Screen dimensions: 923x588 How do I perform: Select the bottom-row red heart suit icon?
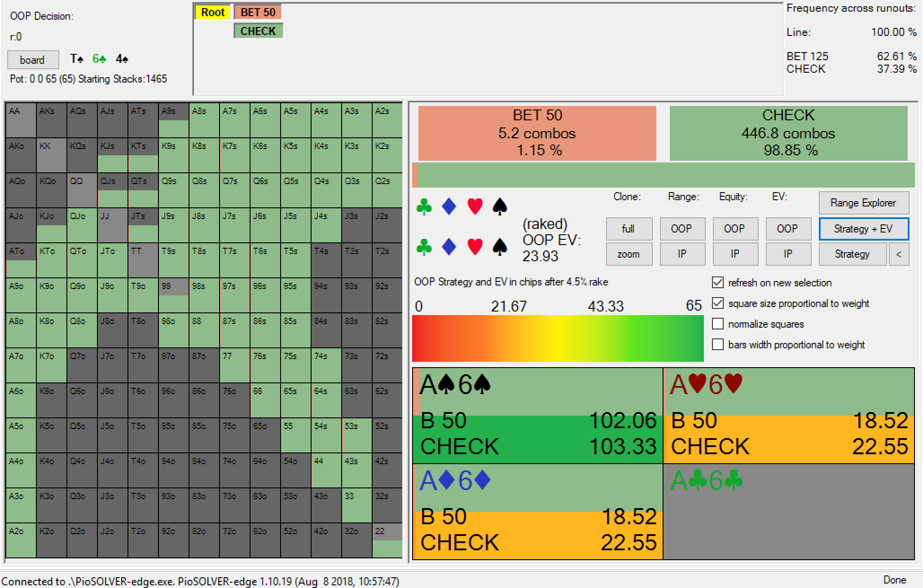coord(475,247)
